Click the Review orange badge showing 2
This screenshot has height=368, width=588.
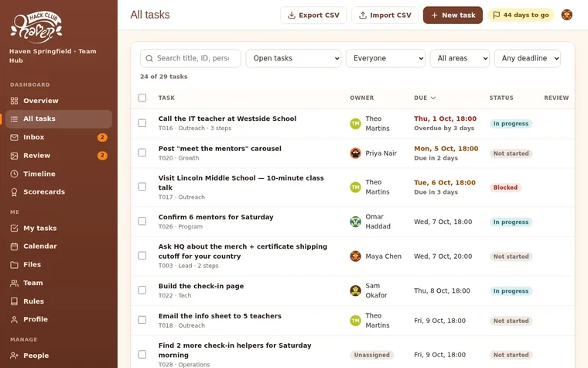(x=102, y=156)
